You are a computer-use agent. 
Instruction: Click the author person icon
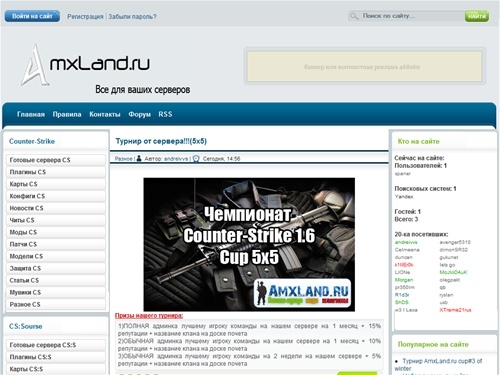(x=139, y=159)
